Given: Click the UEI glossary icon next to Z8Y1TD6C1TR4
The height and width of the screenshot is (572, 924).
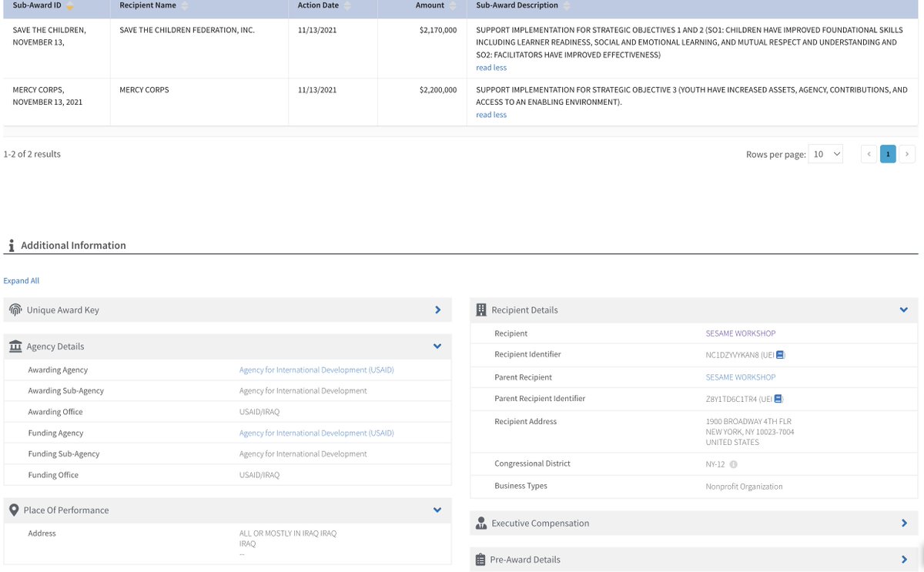Looking at the screenshot, I should [778, 399].
